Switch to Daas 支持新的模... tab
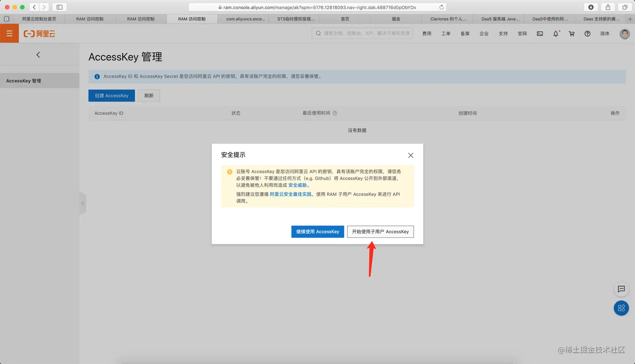Screen dimensions: 635x364 click(601, 19)
